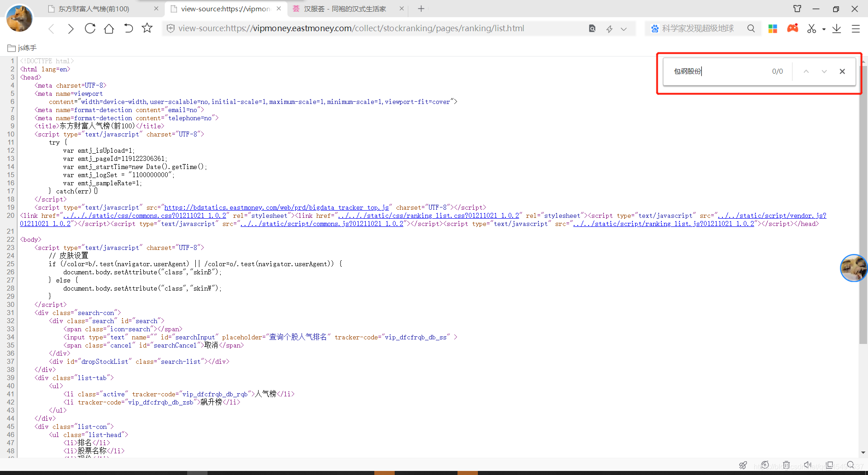Viewport: 868px width, 475px height.
Task: Close the view-source tab
Action: point(278,9)
